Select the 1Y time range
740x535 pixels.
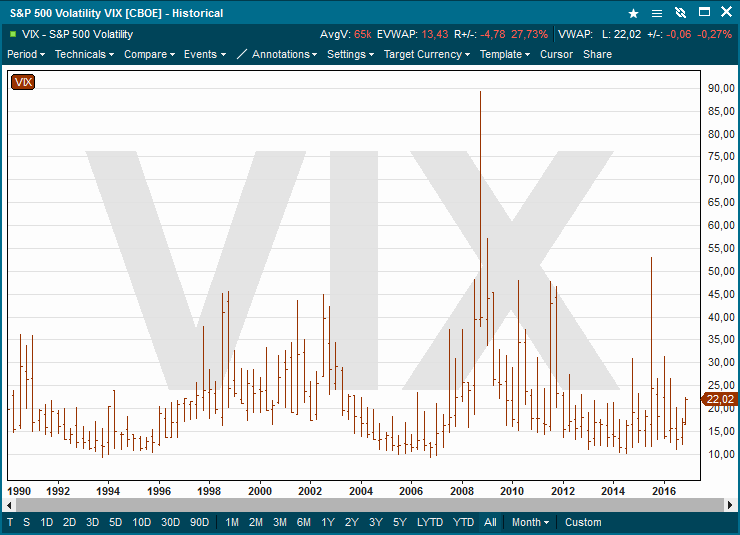tap(328, 522)
